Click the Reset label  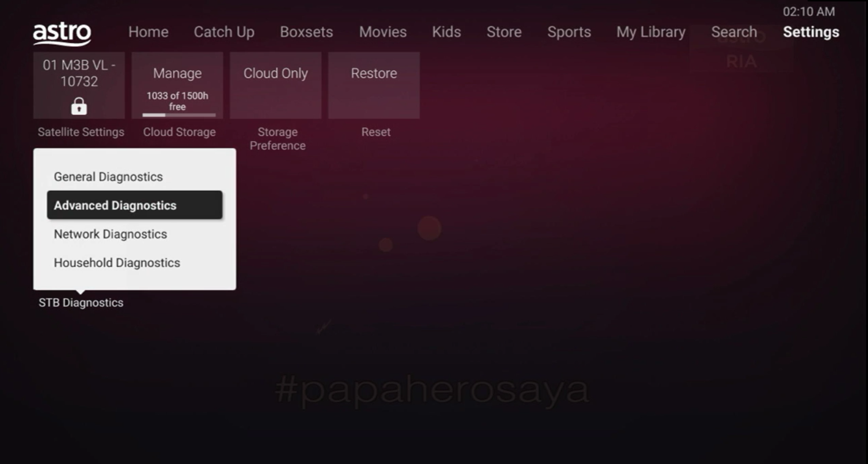coord(376,132)
